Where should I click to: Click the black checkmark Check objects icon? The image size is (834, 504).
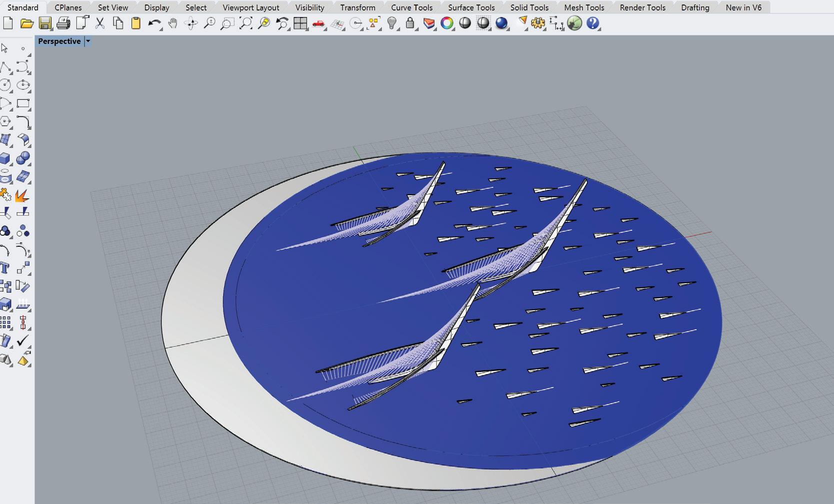point(23,341)
